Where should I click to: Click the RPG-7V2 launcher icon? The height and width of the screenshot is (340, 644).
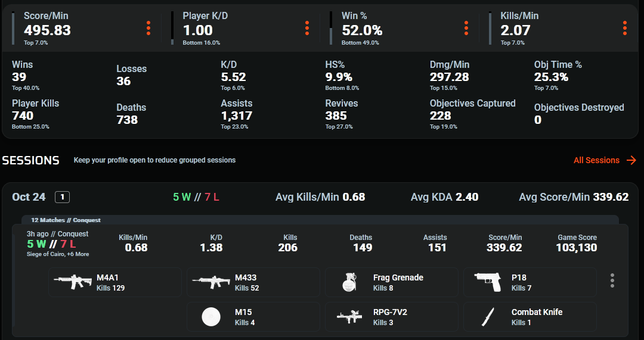click(349, 317)
